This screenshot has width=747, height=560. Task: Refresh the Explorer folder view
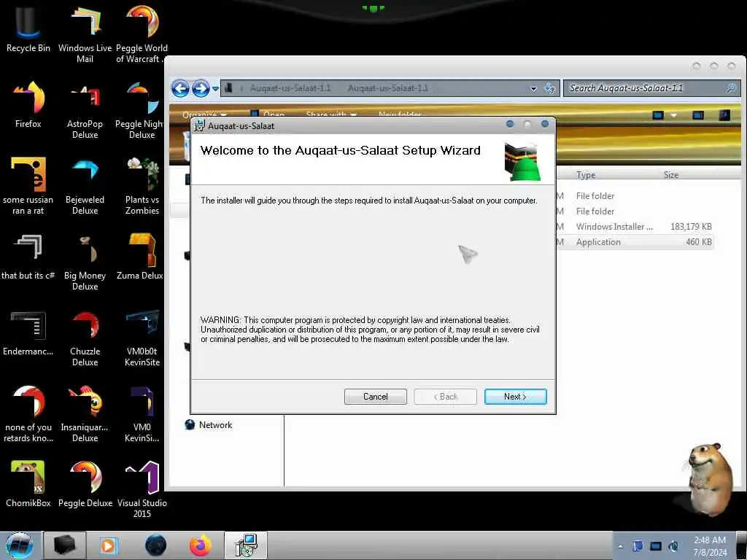click(549, 88)
